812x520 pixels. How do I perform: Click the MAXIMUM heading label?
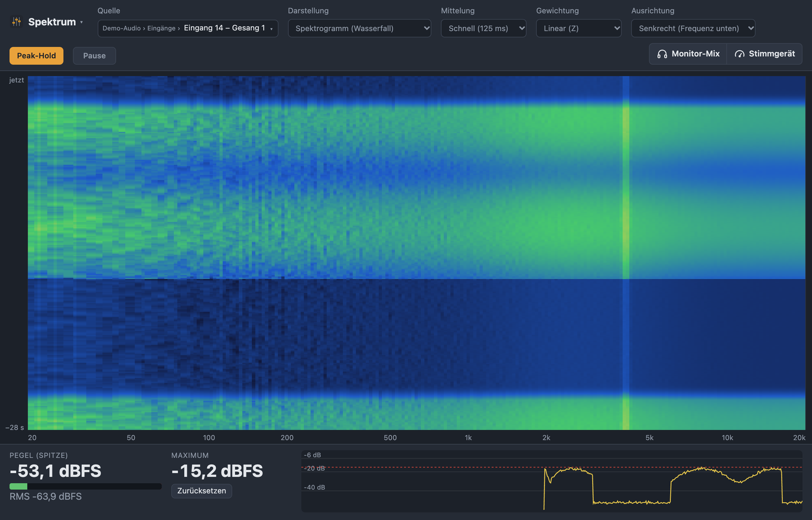click(190, 456)
